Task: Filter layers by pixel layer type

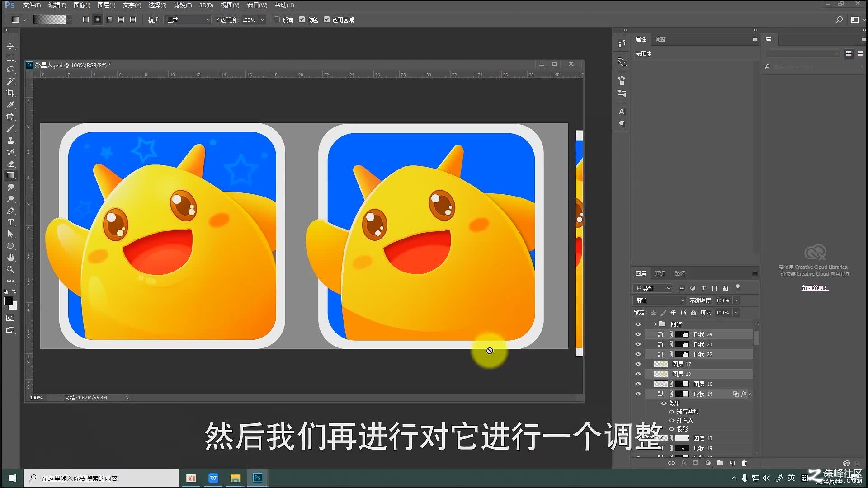Action: point(682,288)
